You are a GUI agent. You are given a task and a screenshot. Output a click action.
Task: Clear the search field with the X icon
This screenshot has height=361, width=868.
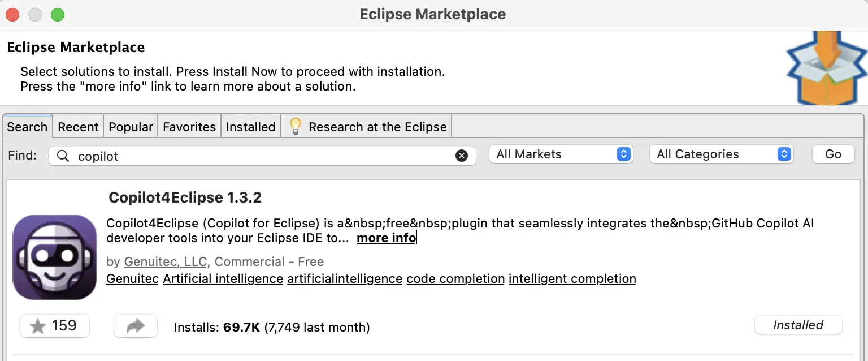(x=462, y=156)
